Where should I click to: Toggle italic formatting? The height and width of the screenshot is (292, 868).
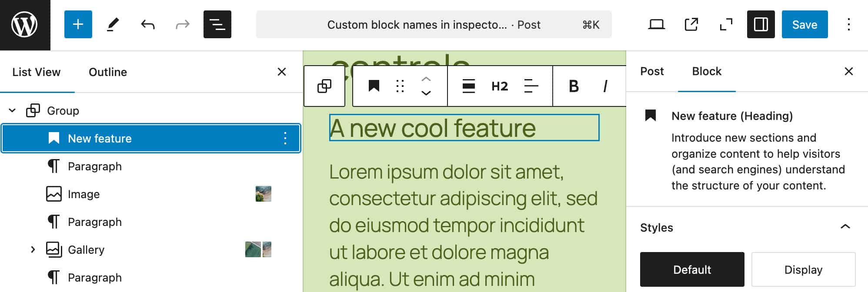coord(605,86)
